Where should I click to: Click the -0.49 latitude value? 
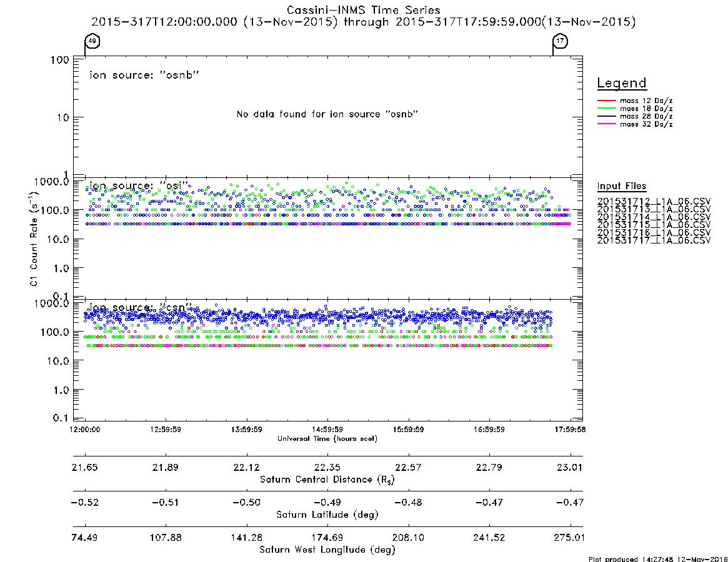pyautogui.click(x=327, y=503)
